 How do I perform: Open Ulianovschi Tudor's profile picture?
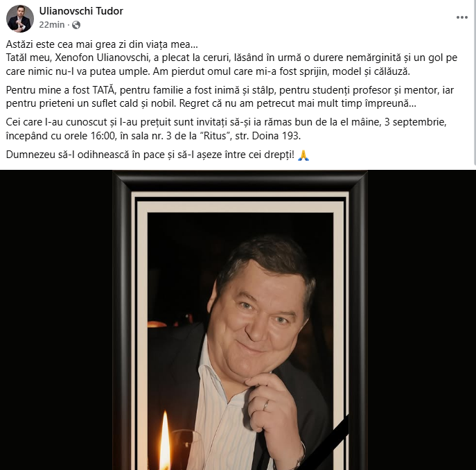(20, 19)
